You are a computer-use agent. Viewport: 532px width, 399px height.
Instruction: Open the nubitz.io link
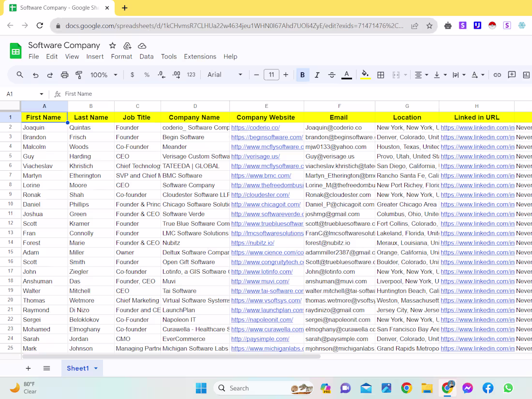coord(253,243)
